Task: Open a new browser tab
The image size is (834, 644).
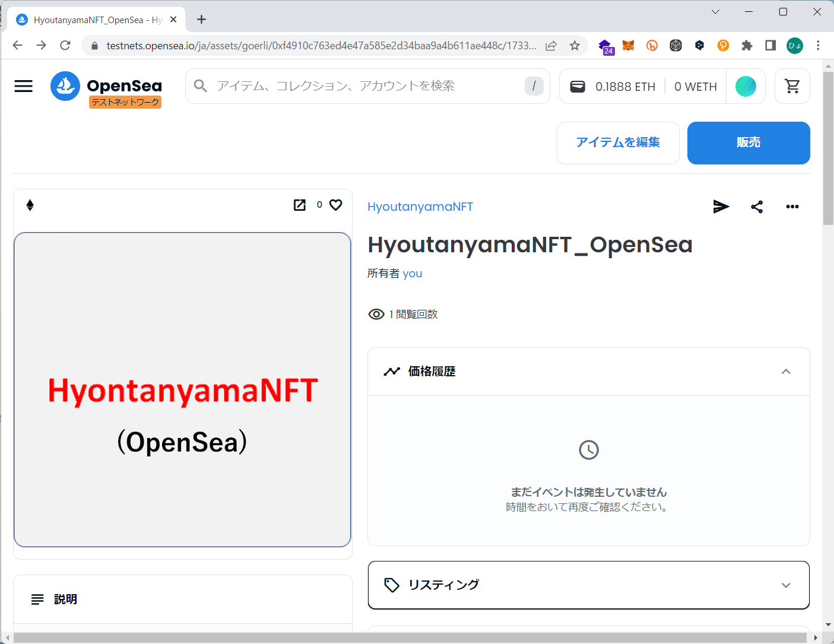Action: 202,20
